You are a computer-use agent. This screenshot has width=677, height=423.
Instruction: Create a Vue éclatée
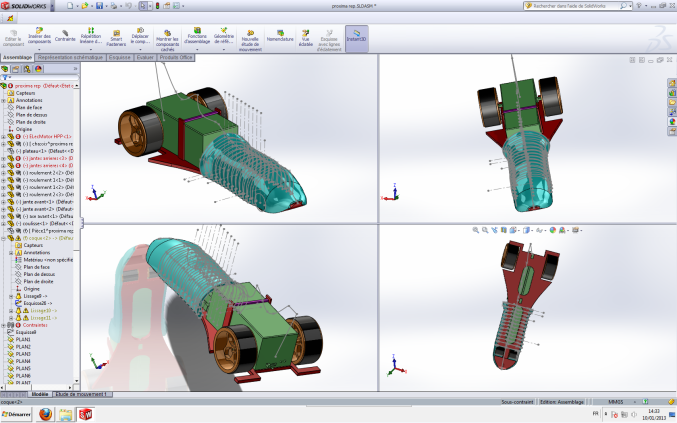click(x=305, y=38)
